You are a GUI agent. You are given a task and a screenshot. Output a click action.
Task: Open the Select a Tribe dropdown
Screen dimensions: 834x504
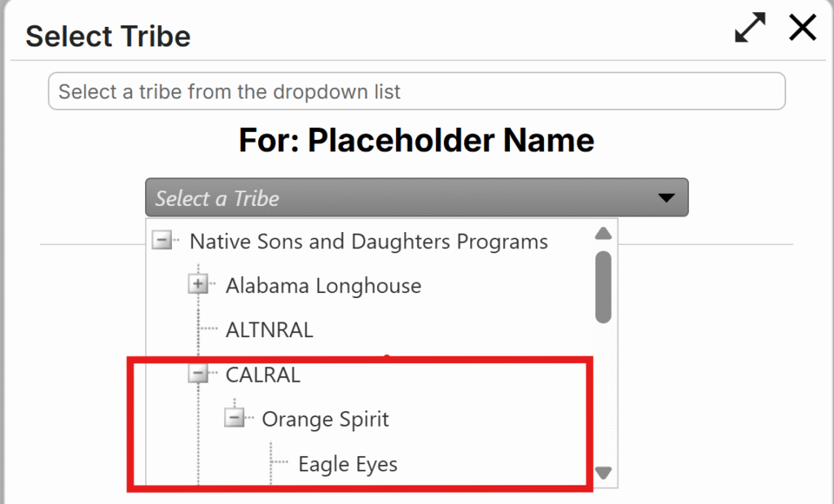pyautogui.click(x=399, y=198)
